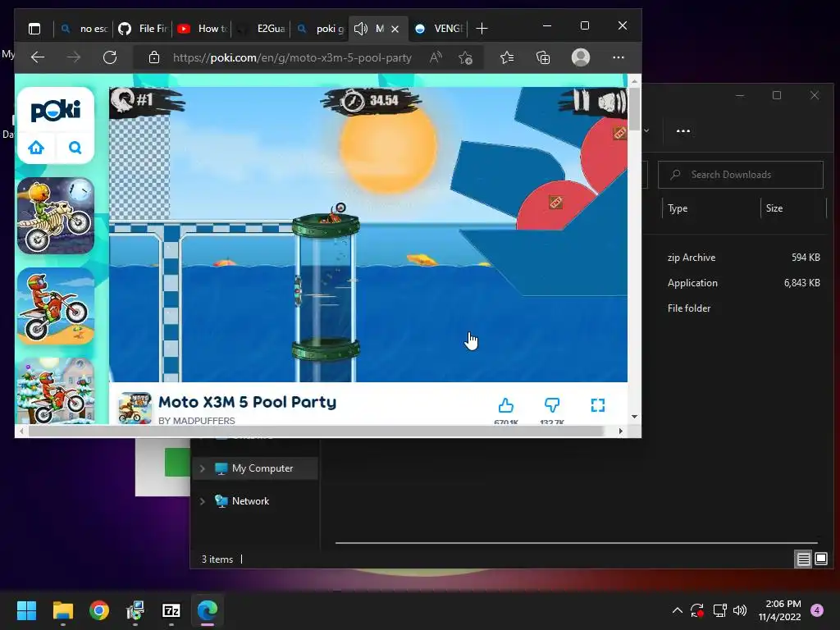
Task: View site information via lock icon
Action: pyautogui.click(x=154, y=57)
